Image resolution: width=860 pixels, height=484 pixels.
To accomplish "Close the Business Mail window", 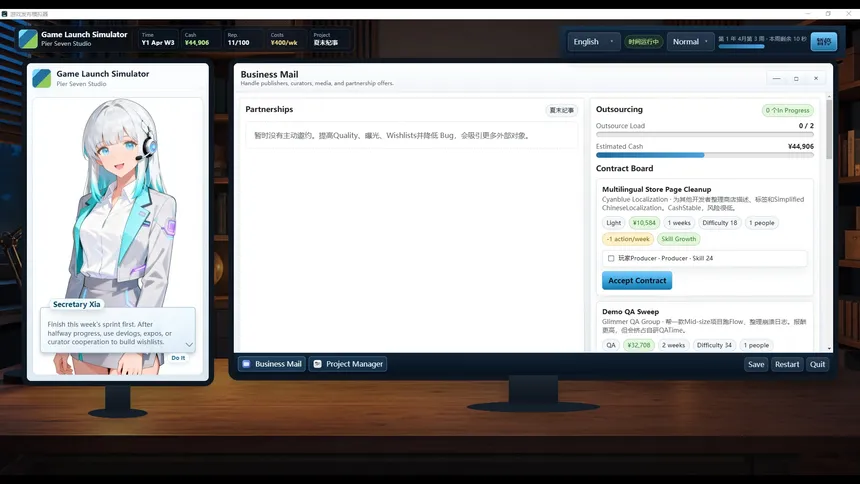I will 816,78.
